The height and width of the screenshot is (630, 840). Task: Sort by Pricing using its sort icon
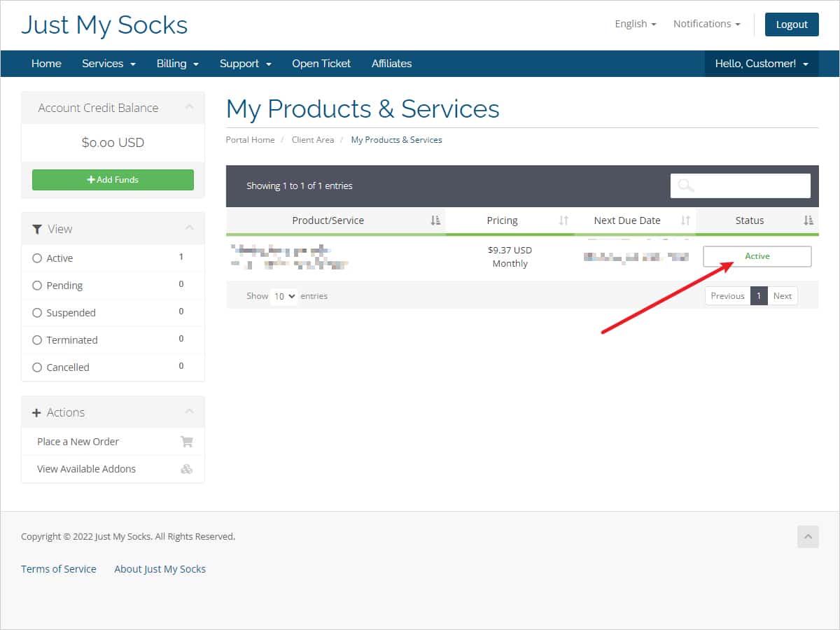coord(564,220)
